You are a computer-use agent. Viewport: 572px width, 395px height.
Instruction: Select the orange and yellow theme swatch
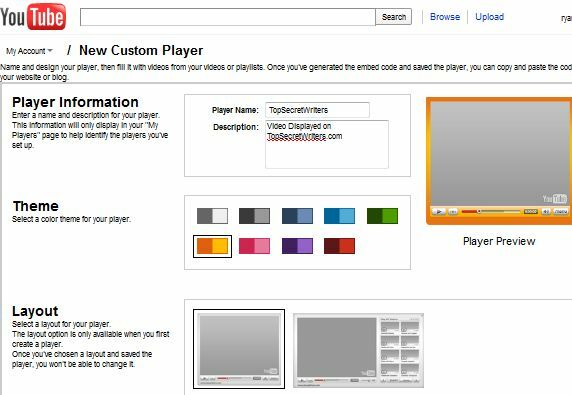[212, 246]
